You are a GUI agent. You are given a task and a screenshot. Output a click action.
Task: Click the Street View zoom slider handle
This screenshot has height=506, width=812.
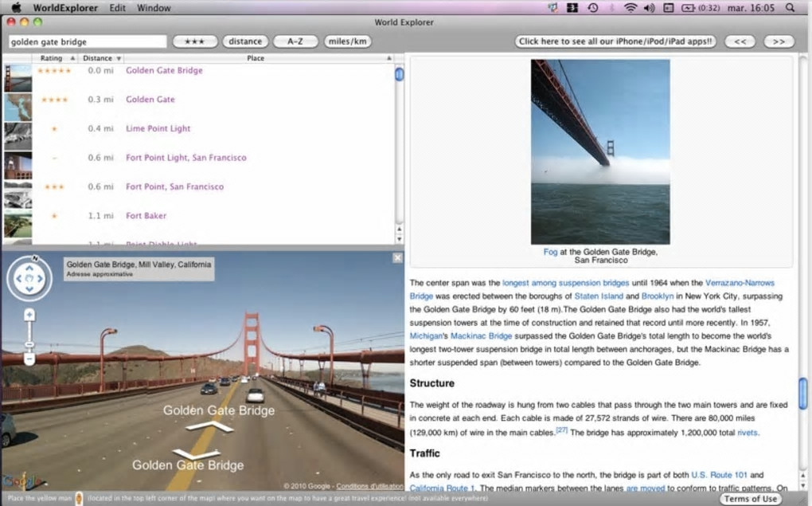(x=29, y=344)
